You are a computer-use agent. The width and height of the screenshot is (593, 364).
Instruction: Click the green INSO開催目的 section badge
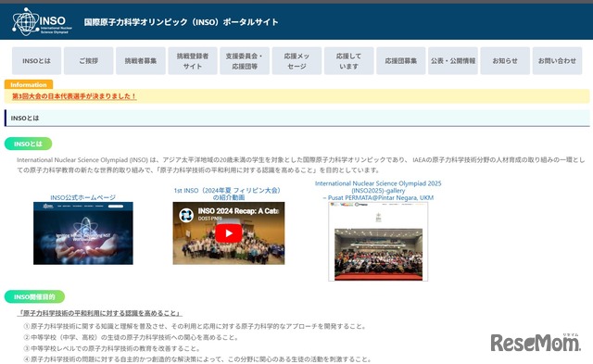[34, 297]
